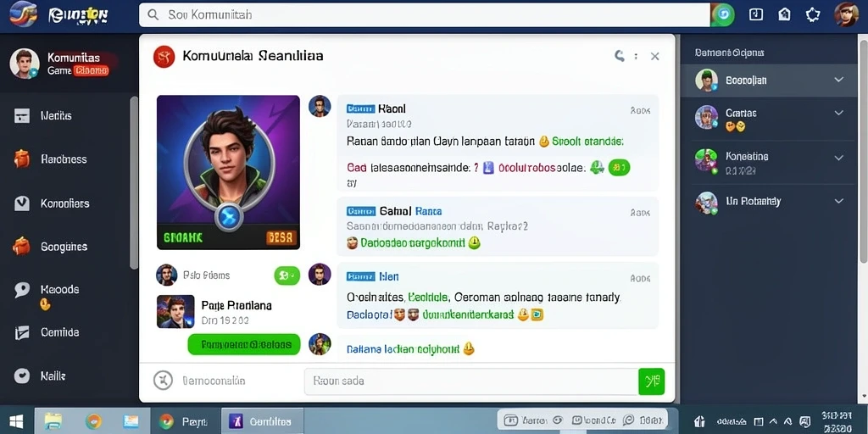Image resolution: width=868 pixels, height=434 pixels.
Task: Select the Konestina avatar in right panel
Action: 706,160
